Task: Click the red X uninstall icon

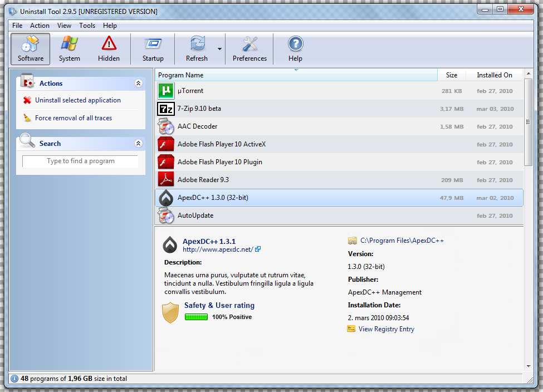Action: point(27,100)
